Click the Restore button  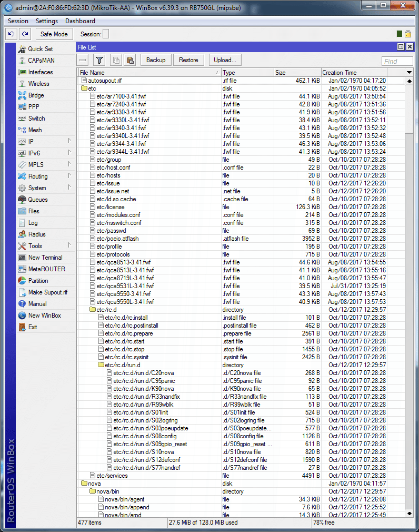click(188, 60)
